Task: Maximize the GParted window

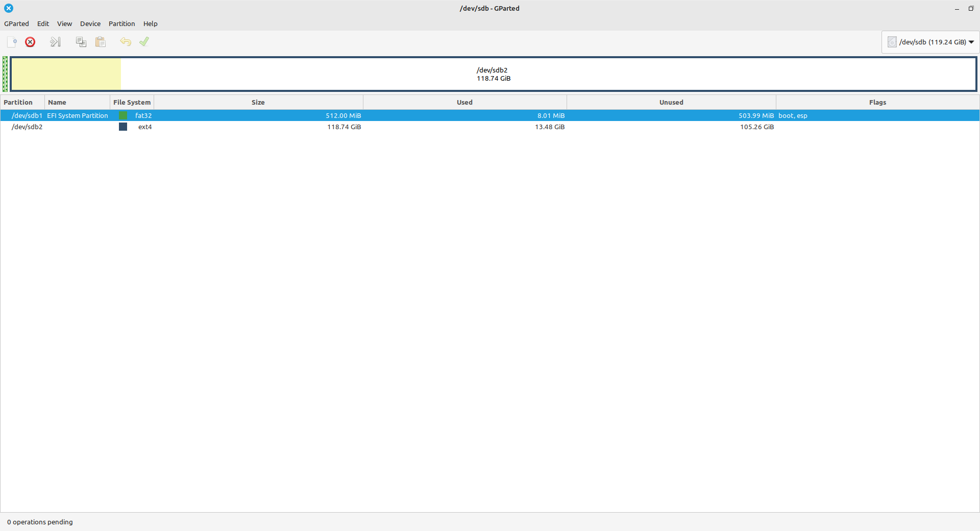Action: [x=971, y=9]
